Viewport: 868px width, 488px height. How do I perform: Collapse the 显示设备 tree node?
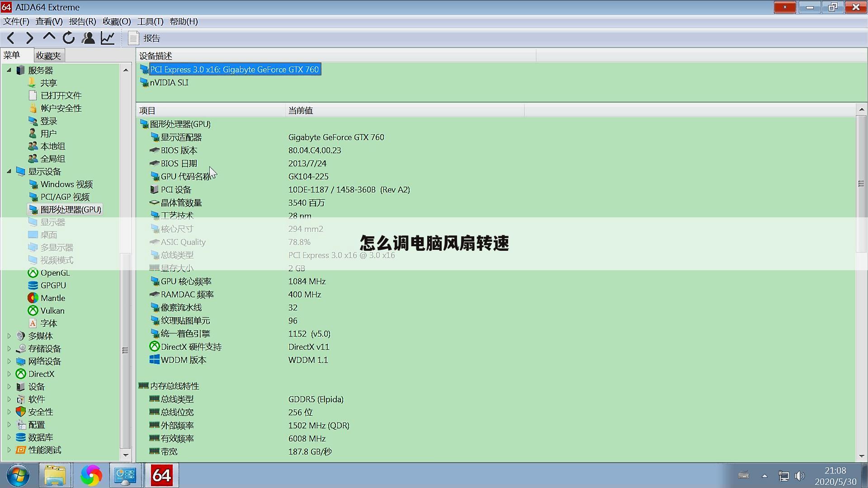(9, 171)
